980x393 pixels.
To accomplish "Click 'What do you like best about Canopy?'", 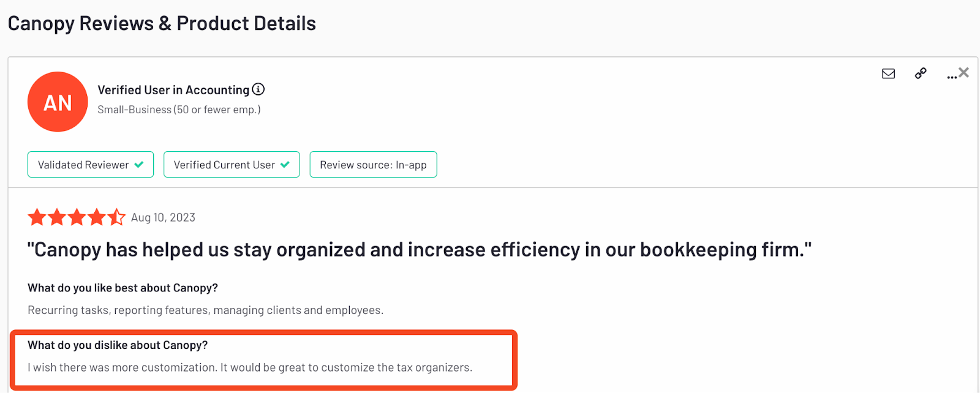I will pos(123,288).
